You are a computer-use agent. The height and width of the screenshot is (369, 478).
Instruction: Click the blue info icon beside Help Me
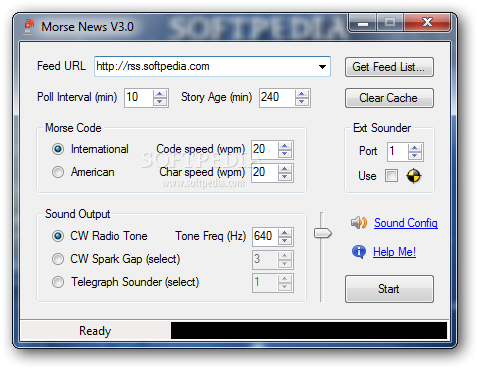tap(359, 252)
